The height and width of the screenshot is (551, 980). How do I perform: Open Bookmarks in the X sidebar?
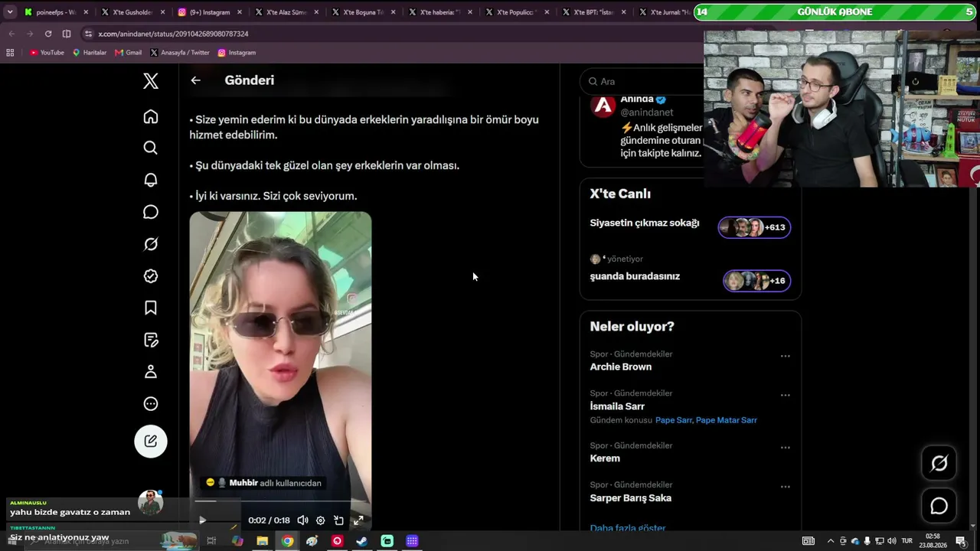point(151,308)
